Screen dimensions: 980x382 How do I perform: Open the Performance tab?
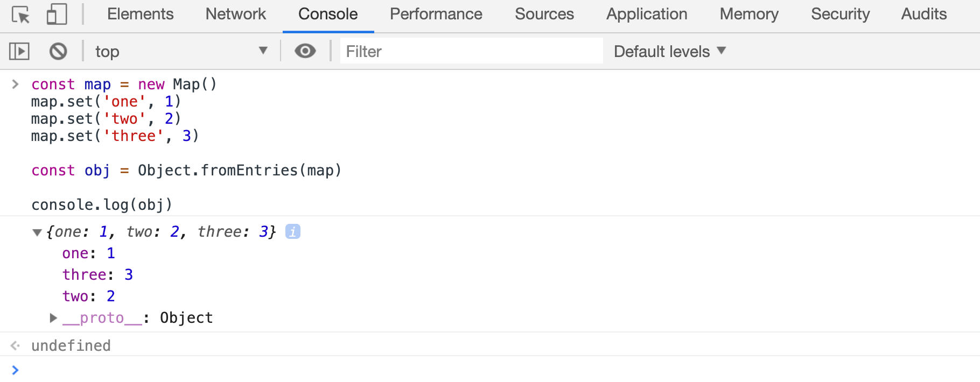pos(436,14)
